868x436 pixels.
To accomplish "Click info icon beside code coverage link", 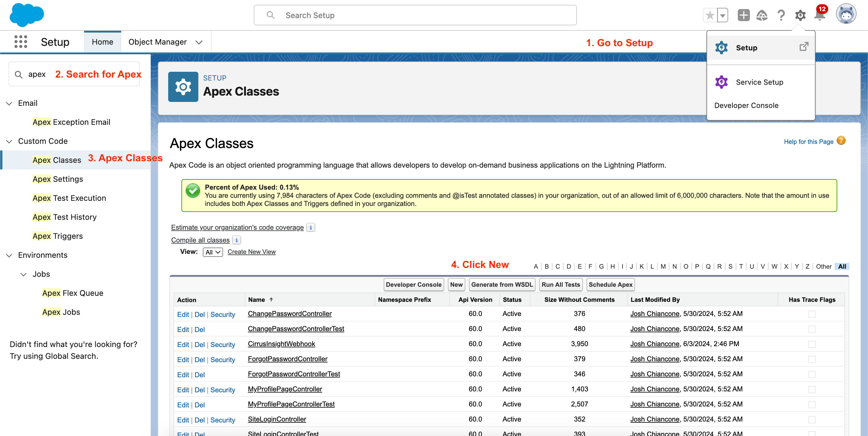I will click(x=311, y=228).
